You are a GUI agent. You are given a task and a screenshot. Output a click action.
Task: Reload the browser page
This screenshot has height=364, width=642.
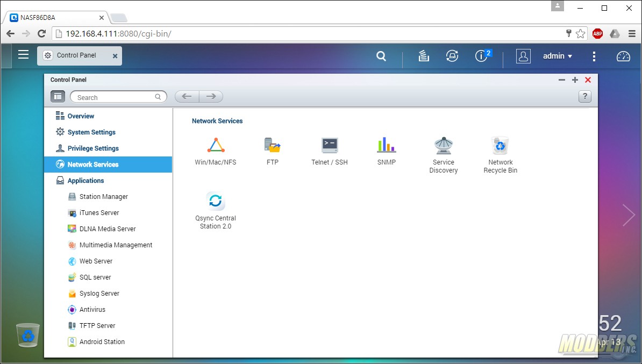[41, 33]
